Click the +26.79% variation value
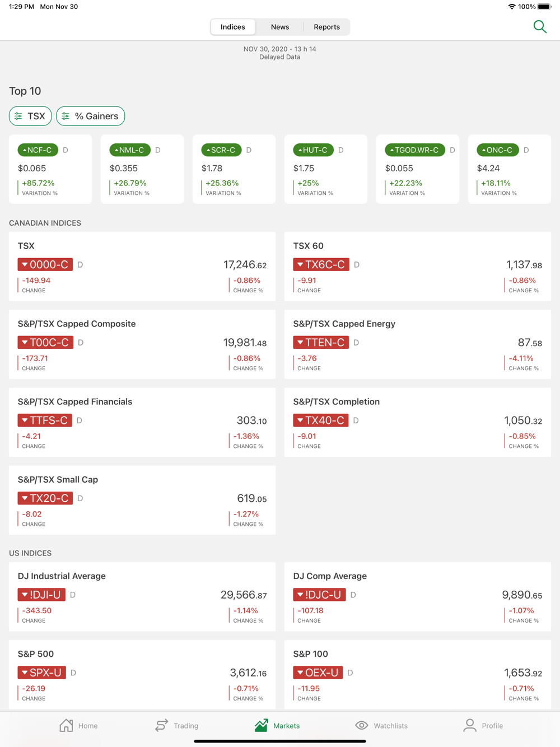Image resolution: width=560 pixels, height=747 pixels. pyautogui.click(x=130, y=183)
